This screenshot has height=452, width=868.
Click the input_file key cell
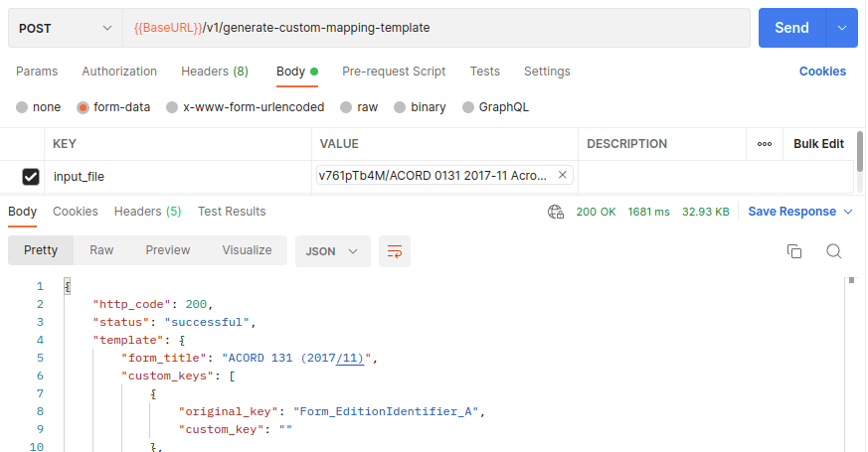(x=178, y=177)
